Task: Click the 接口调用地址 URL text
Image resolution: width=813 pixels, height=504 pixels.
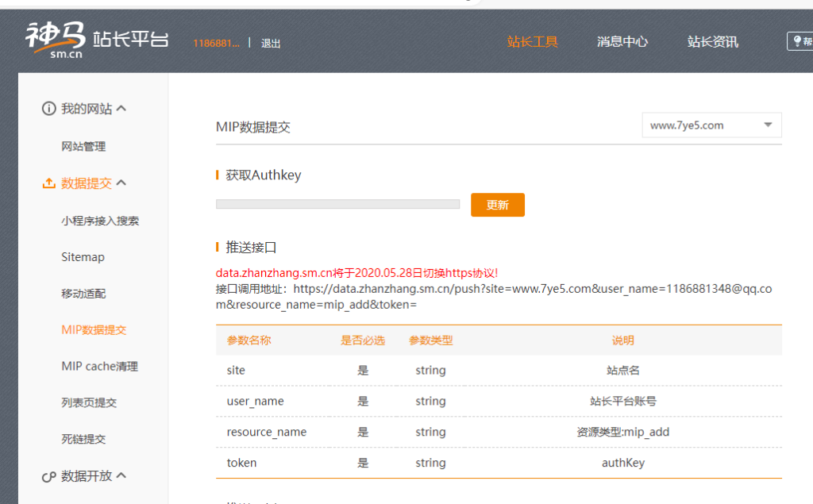Action: pos(494,297)
